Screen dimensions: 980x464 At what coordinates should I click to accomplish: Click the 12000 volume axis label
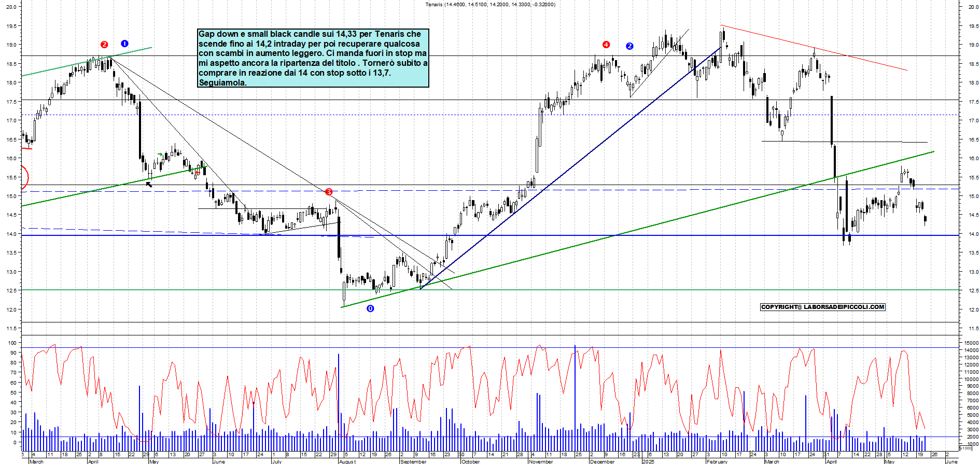click(x=971, y=364)
